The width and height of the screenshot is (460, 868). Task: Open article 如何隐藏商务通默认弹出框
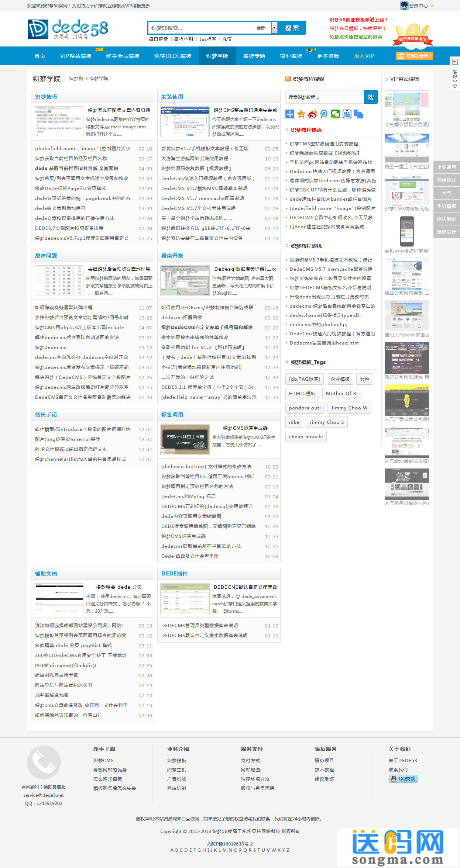[x=64, y=308]
